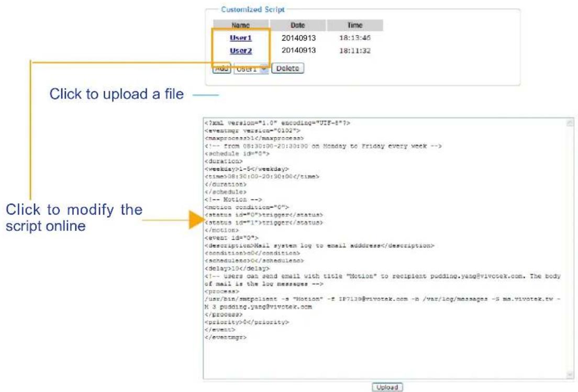This screenshot has width=578, height=392.
Task: Click the <description> Mail system log line
Action: pos(319,245)
